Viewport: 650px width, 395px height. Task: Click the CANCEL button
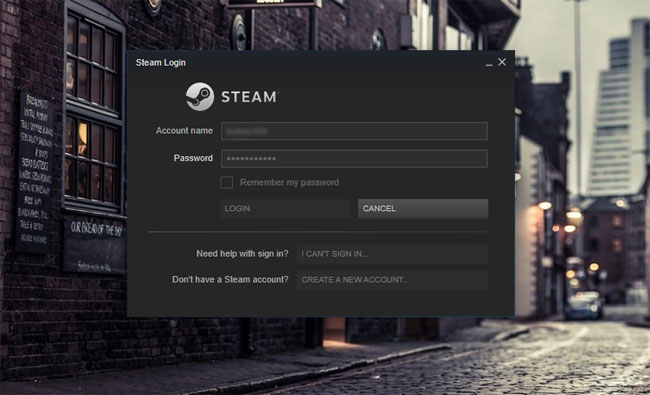coord(423,208)
